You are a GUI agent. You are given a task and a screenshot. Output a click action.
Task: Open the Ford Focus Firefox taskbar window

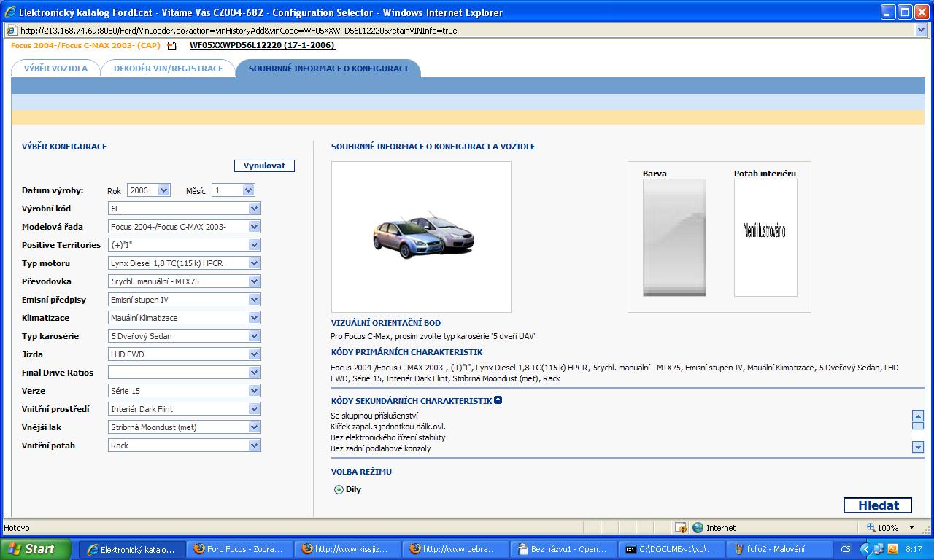(239, 549)
